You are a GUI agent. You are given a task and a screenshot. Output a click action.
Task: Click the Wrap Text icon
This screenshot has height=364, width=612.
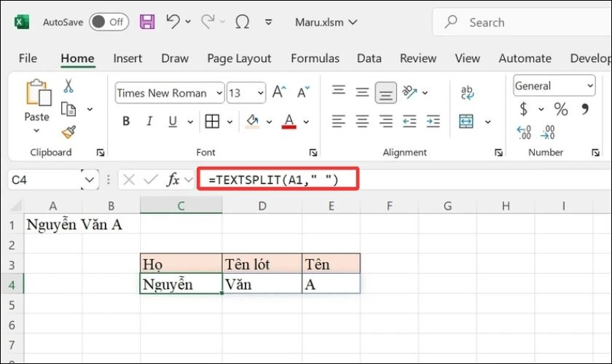(x=467, y=92)
